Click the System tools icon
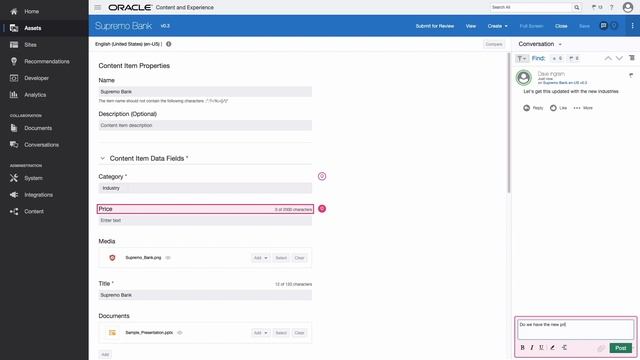This screenshot has width=640, height=360. tap(14, 178)
